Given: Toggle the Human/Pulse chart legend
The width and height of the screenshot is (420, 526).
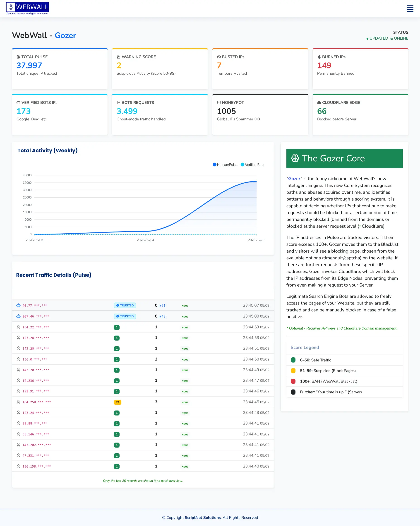Looking at the screenshot, I should click(x=225, y=165).
